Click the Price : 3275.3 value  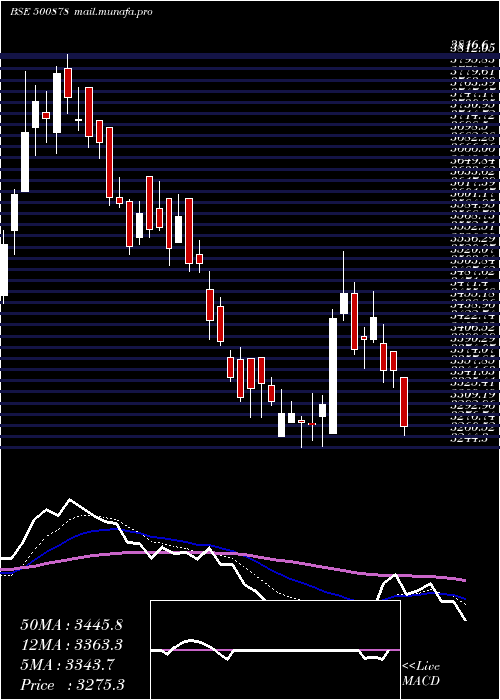[x=72, y=684]
